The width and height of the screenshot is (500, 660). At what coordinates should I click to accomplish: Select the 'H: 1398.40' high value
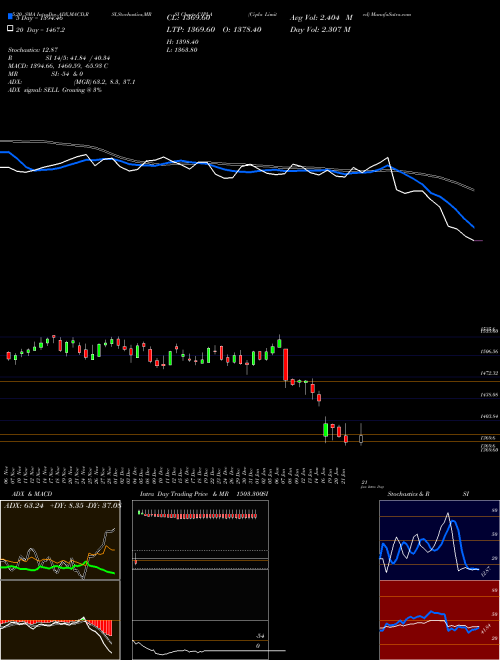click(183, 42)
